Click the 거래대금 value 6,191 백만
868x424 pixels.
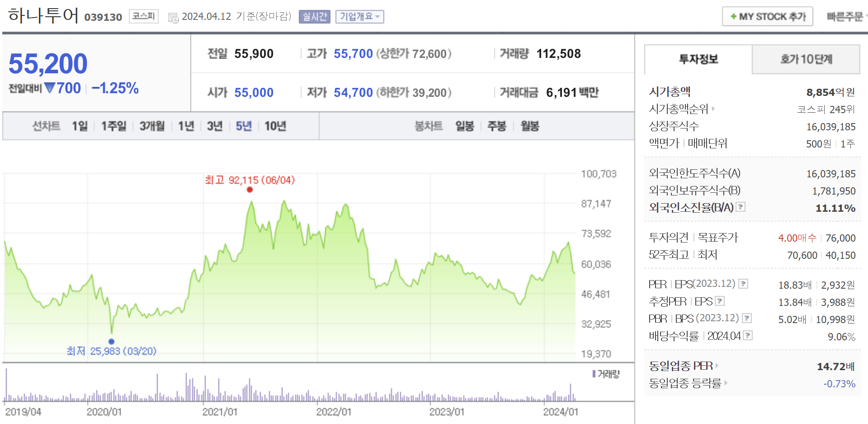pyautogui.click(x=572, y=93)
